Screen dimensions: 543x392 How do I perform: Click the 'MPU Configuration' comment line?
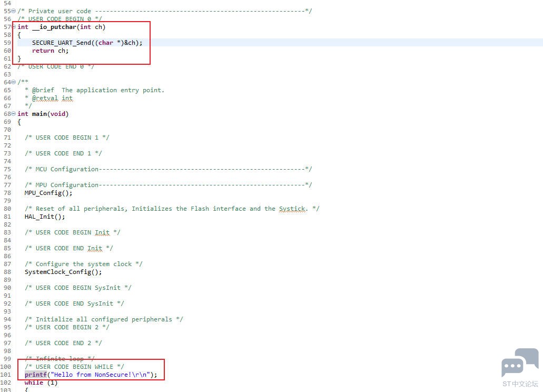[169, 185]
